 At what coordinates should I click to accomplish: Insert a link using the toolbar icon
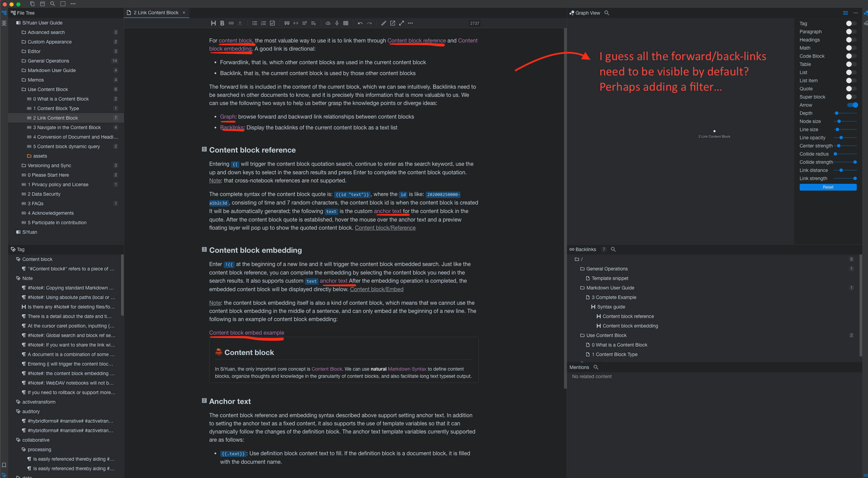231,23
